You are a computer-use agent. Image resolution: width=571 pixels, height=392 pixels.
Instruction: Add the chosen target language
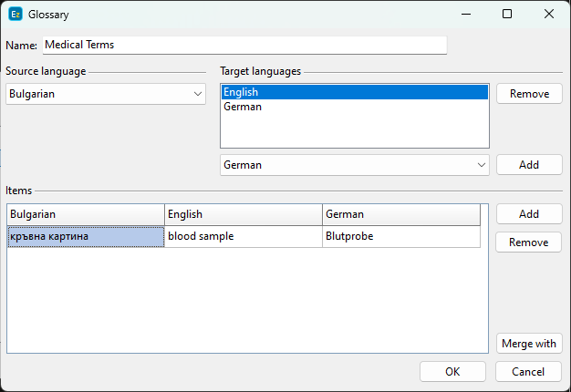tap(529, 165)
